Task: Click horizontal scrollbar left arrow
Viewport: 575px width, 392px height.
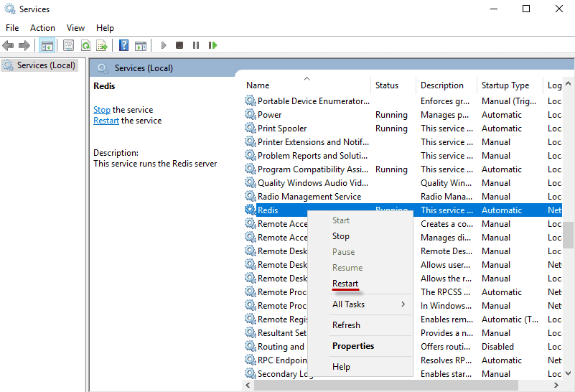Action: tap(248, 385)
